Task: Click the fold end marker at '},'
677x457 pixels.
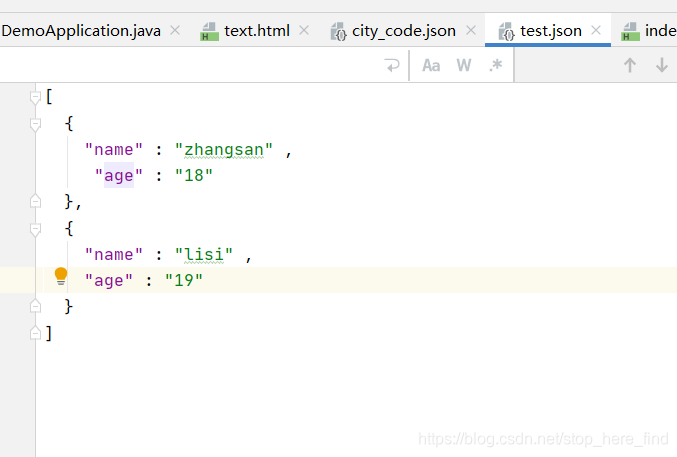Action: pyautogui.click(x=35, y=201)
